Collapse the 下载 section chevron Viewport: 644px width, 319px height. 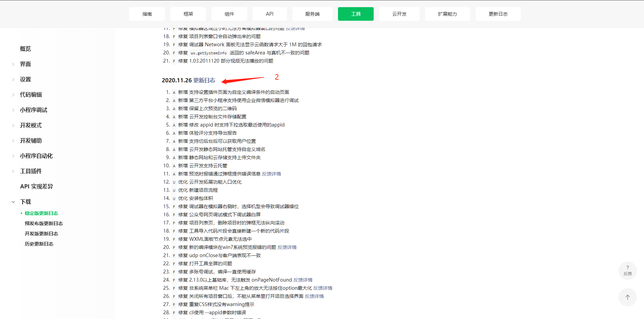(13, 202)
